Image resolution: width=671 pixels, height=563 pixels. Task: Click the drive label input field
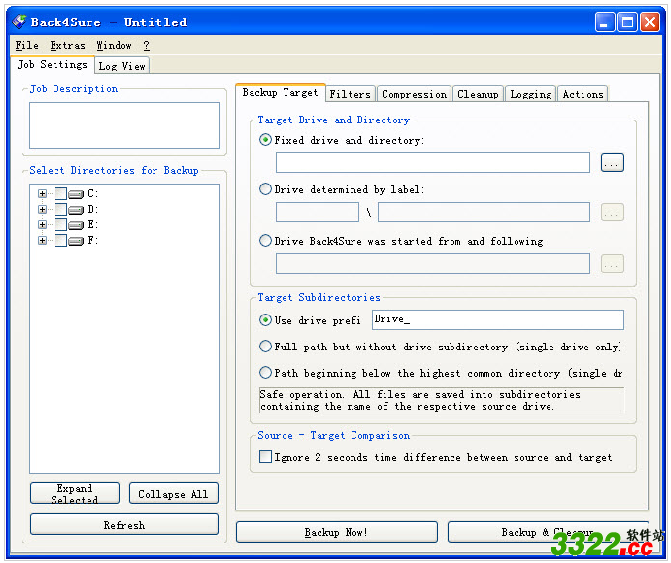[317, 212]
